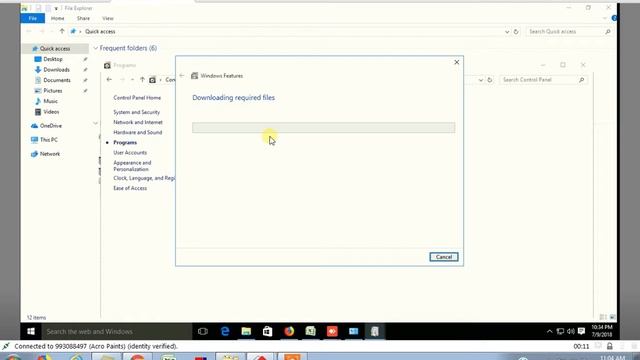Screen dimensions: 640x360
Task: Refresh the Control Panel window
Action: (490, 80)
